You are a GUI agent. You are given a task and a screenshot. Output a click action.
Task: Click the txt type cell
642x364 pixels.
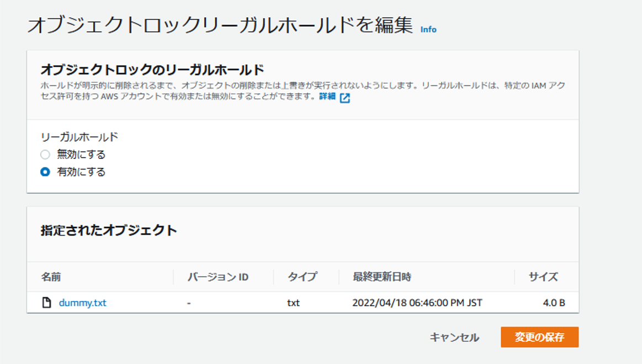click(x=293, y=303)
